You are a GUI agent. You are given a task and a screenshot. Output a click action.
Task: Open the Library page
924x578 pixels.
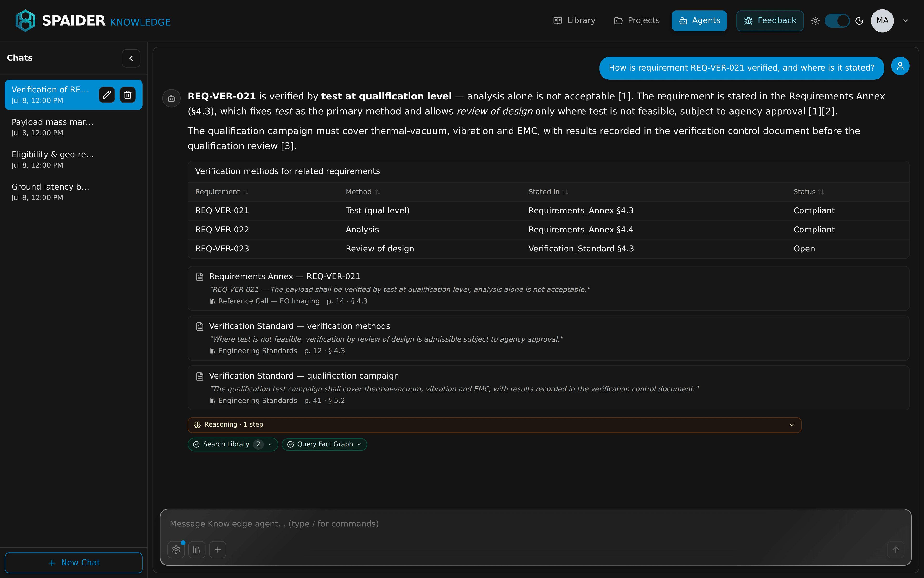point(574,21)
